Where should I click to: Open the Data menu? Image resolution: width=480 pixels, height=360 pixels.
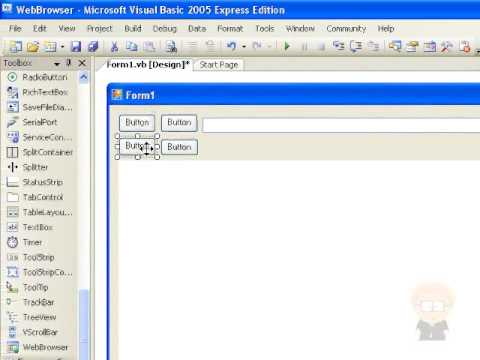pyautogui.click(x=197, y=29)
